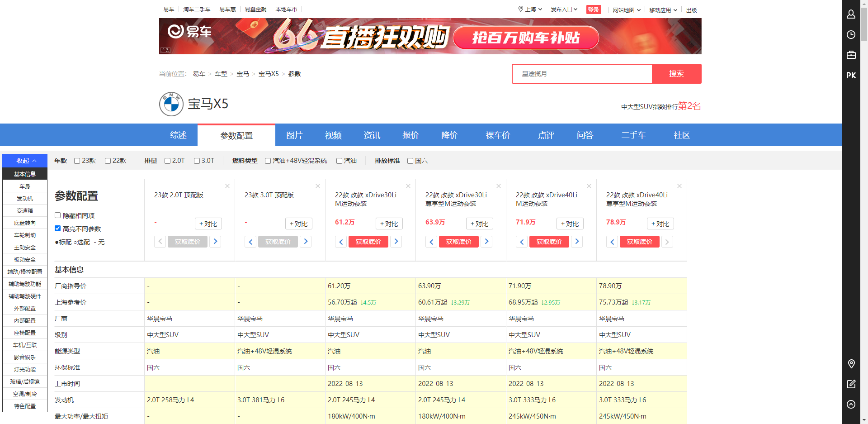Viewport: 868px width, 424px height.
Task: Open browsing history clock icon
Action: point(851,35)
